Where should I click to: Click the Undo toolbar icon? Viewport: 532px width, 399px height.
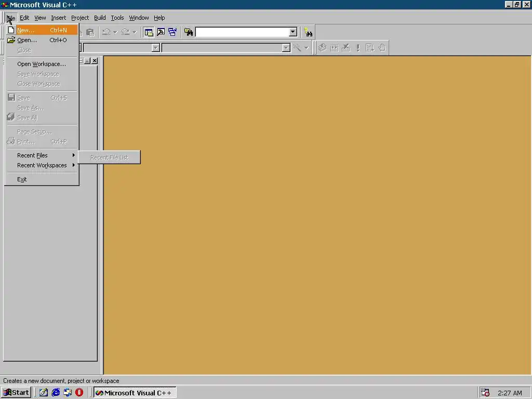pyautogui.click(x=107, y=32)
